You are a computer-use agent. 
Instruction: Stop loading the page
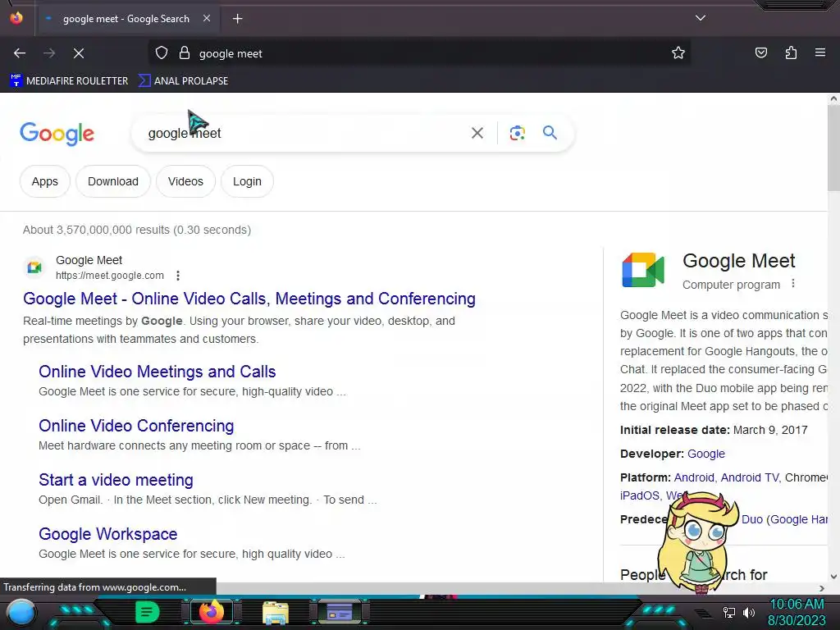(78, 53)
